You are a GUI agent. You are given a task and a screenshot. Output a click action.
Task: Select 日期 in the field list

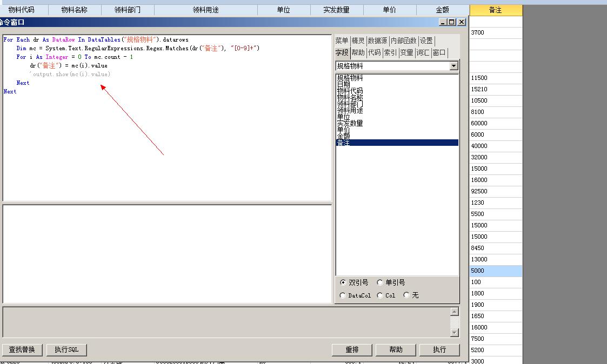click(x=397, y=84)
